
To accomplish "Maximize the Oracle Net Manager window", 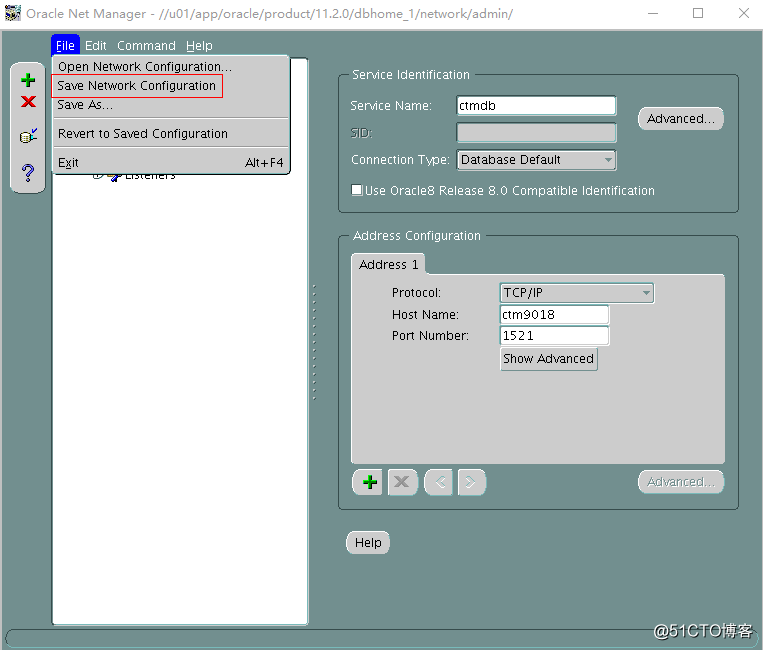I will (698, 13).
